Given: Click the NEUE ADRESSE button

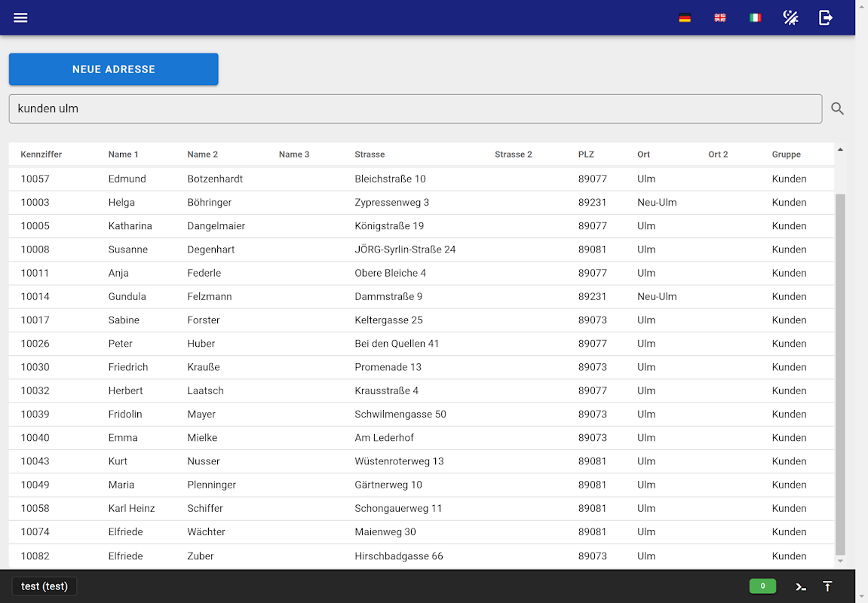Looking at the screenshot, I should tap(113, 69).
